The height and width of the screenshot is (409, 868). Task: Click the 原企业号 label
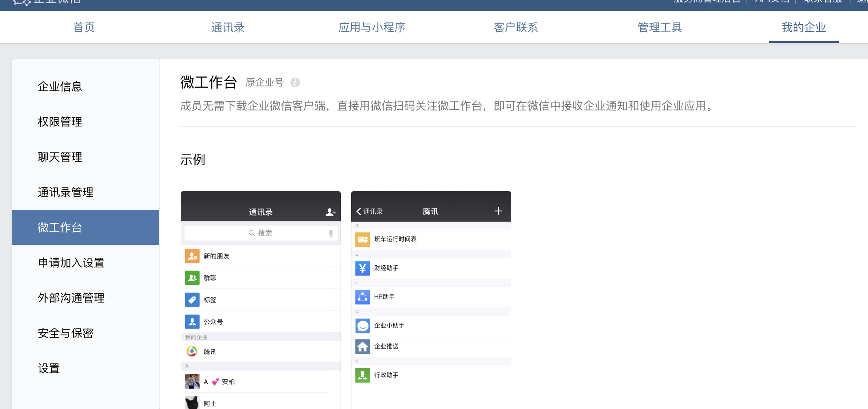click(265, 82)
